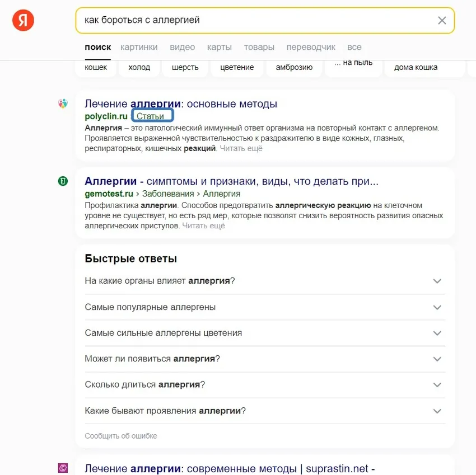This screenshot has height=475, width=476.
Task: Switch to the 'видео' tab
Action: click(x=182, y=47)
